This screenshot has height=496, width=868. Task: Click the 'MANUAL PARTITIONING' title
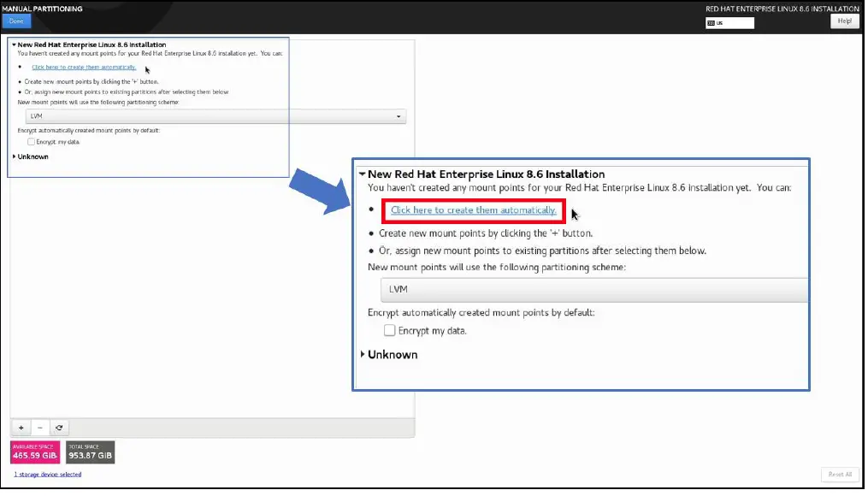(x=42, y=9)
